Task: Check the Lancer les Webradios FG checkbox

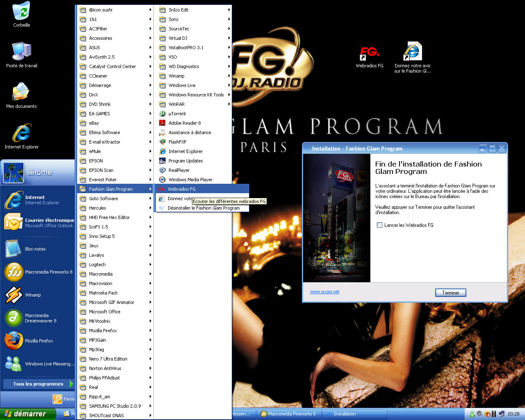Action: [x=379, y=225]
